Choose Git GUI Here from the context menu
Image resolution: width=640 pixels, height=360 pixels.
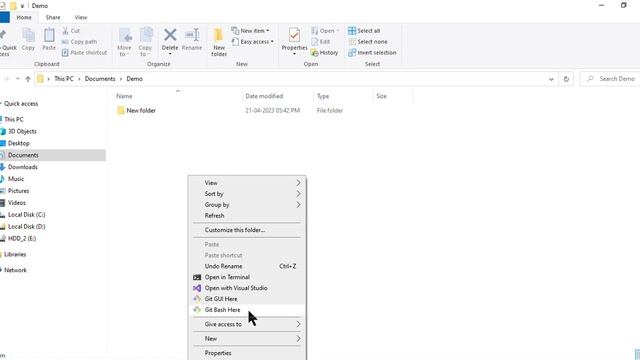(x=248, y=299)
